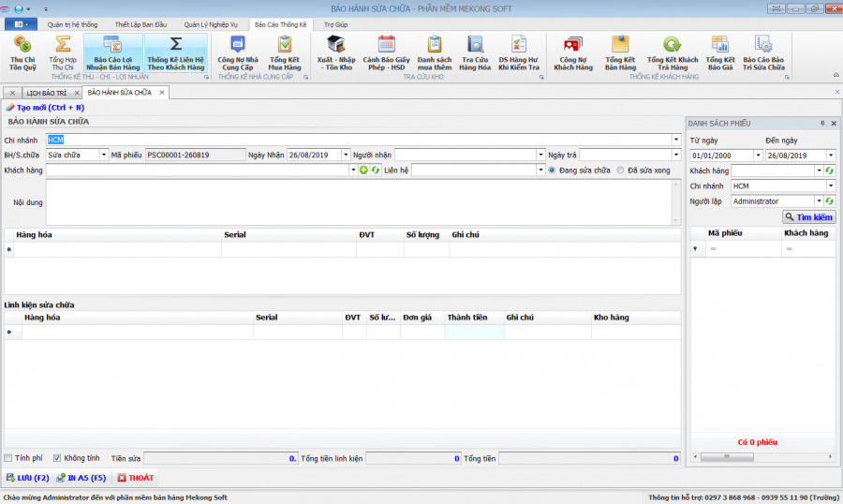Click the Tìm kiếm search button
843x504 pixels.
click(808, 216)
